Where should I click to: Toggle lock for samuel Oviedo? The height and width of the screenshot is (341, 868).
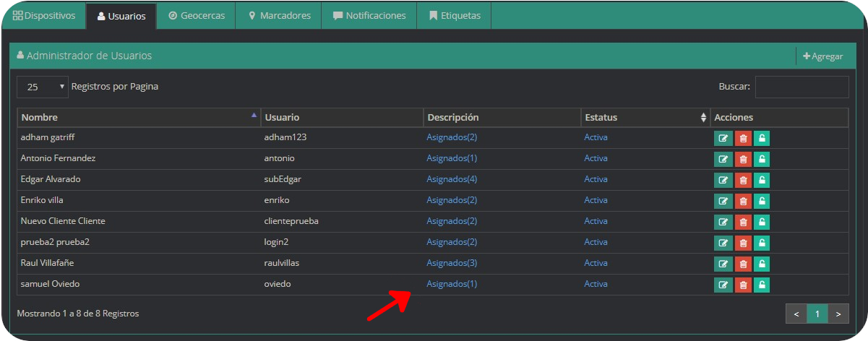(762, 285)
